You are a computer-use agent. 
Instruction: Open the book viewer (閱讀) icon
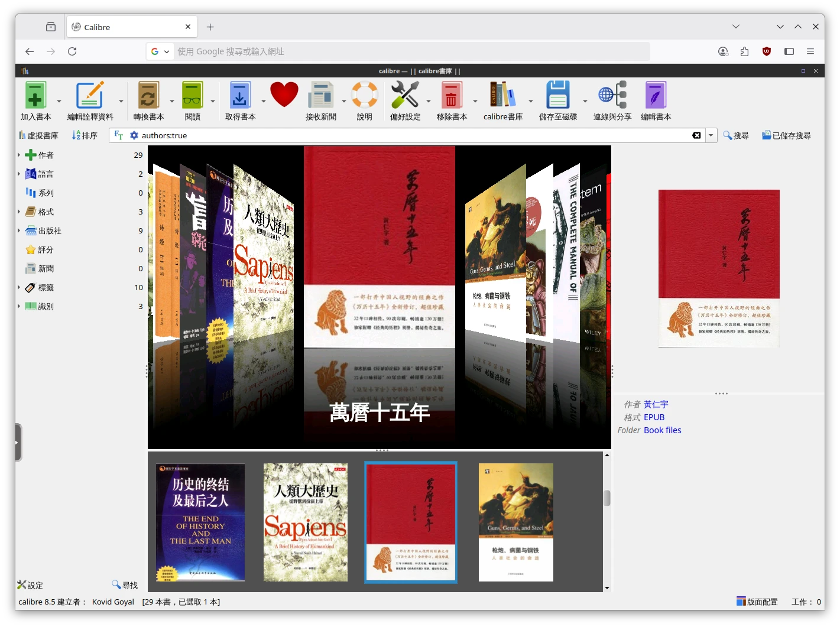[192, 96]
